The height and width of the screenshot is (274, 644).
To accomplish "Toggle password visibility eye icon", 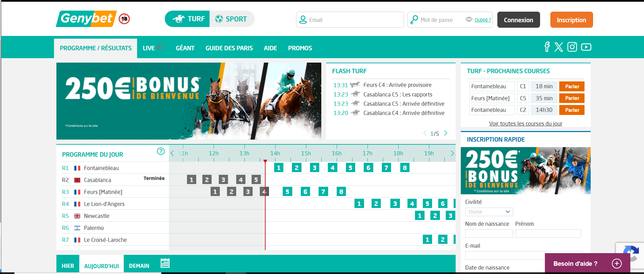I will [469, 19].
